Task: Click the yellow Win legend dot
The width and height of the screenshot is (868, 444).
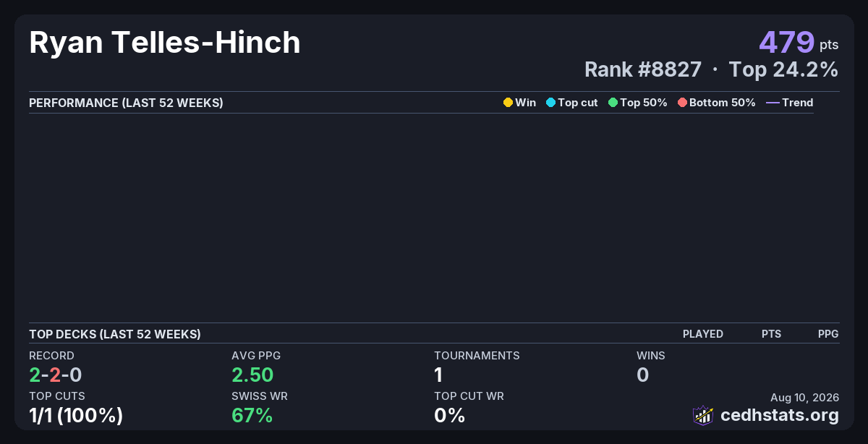Action: coord(508,103)
